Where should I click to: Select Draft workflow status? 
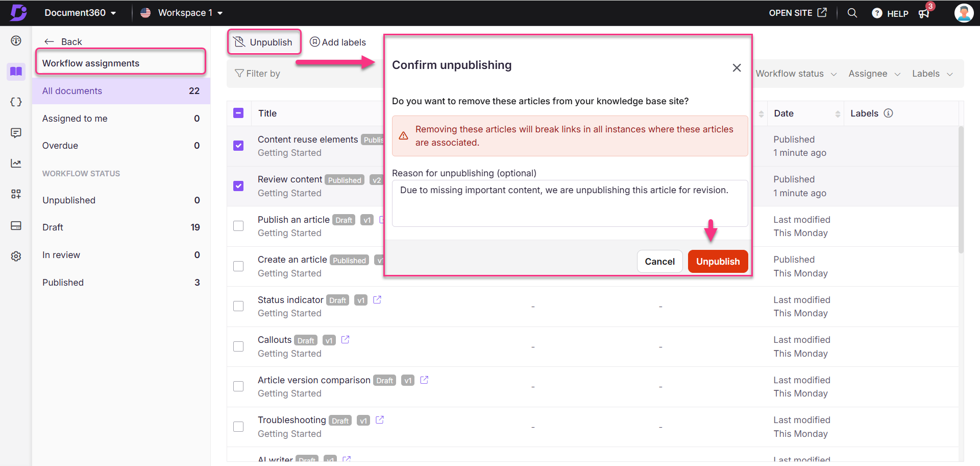[x=121, y=227]
